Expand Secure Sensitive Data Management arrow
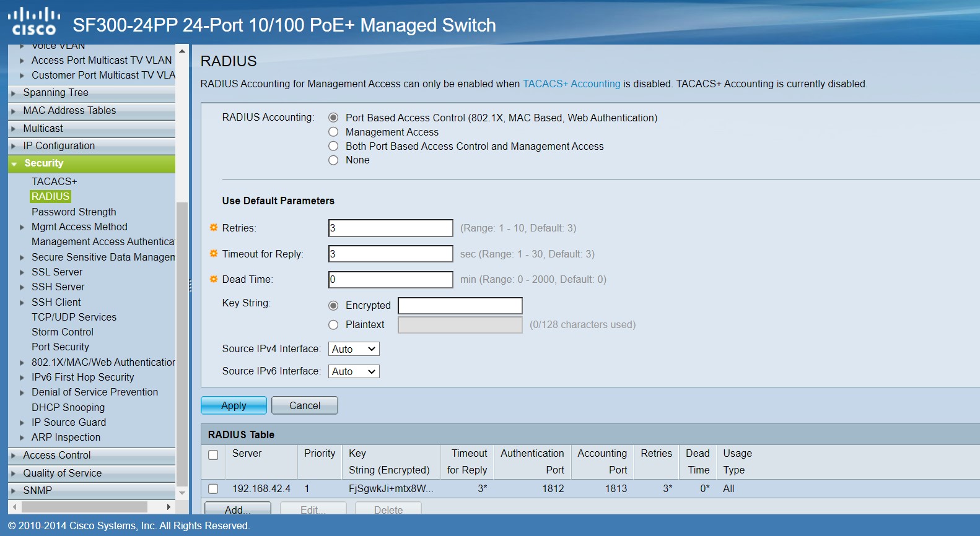 [x=22, y=257]
